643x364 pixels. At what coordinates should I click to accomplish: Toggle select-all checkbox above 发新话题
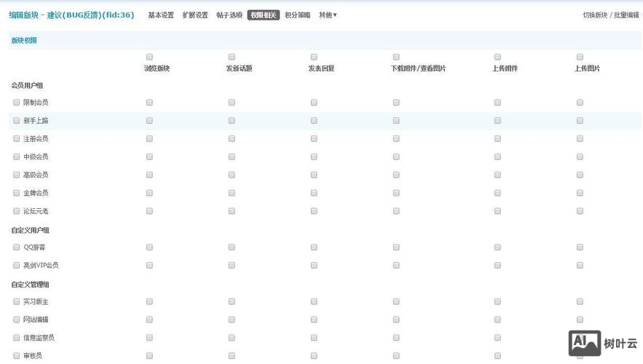pyautogui.click(x=232, y=57)
